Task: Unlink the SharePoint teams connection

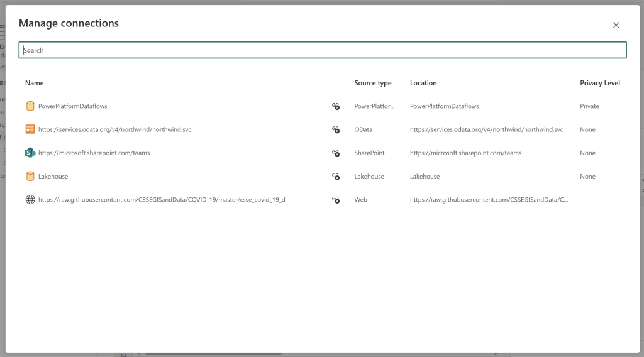Action: pyautogui.click(x=336, y=153)
